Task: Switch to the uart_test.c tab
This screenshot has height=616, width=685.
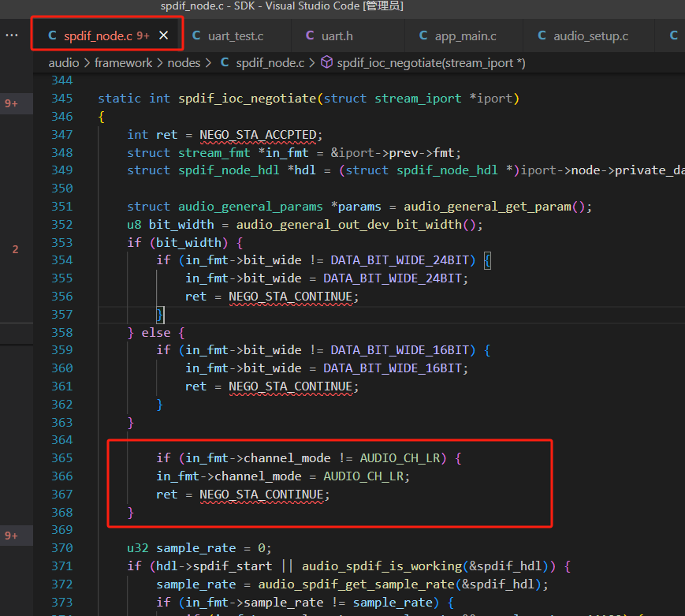Action: [x=236, y=35]
